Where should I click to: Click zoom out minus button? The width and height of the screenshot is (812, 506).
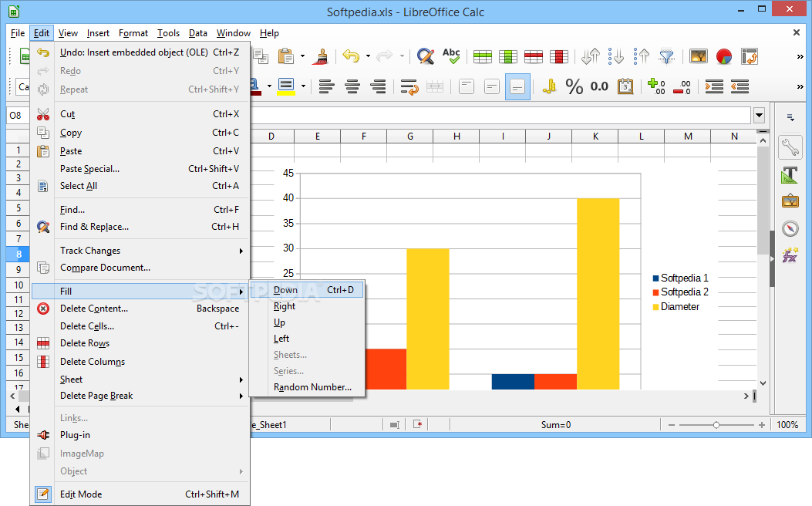tap(672, 425)
